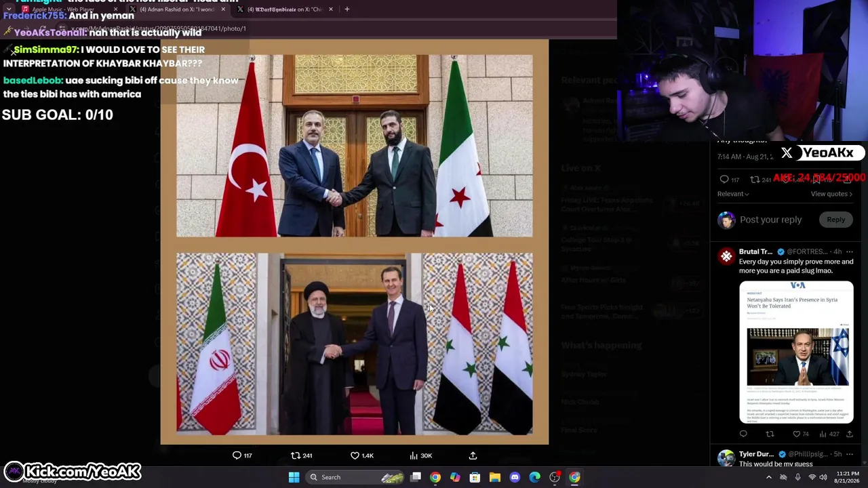Open more options on Tyler Dur... reply
The height and width of the screenshot is (488, 868).
click(x=849, y=454)
